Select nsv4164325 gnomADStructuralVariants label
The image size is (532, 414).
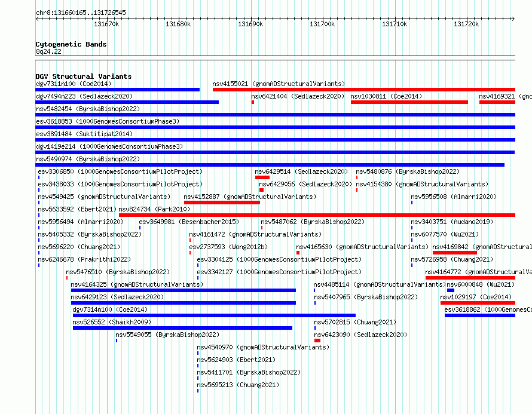click(x=137, y=284)
